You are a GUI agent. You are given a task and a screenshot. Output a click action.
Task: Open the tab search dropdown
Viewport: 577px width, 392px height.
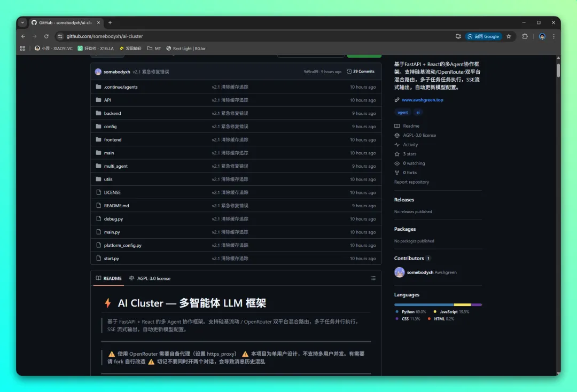pos(22,23)
